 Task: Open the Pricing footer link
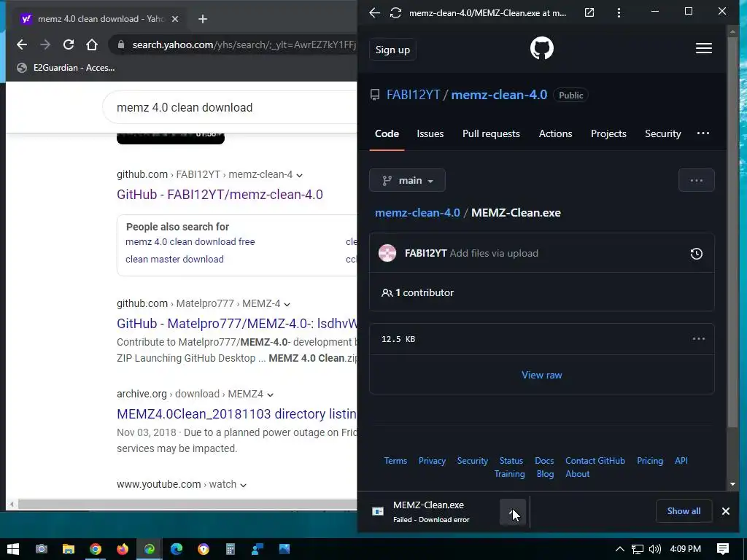click(x=650, y=461)
